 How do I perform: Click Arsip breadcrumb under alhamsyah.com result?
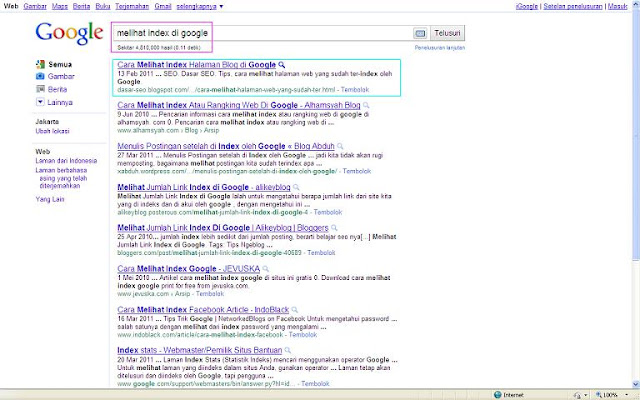(x=211, y=131)
